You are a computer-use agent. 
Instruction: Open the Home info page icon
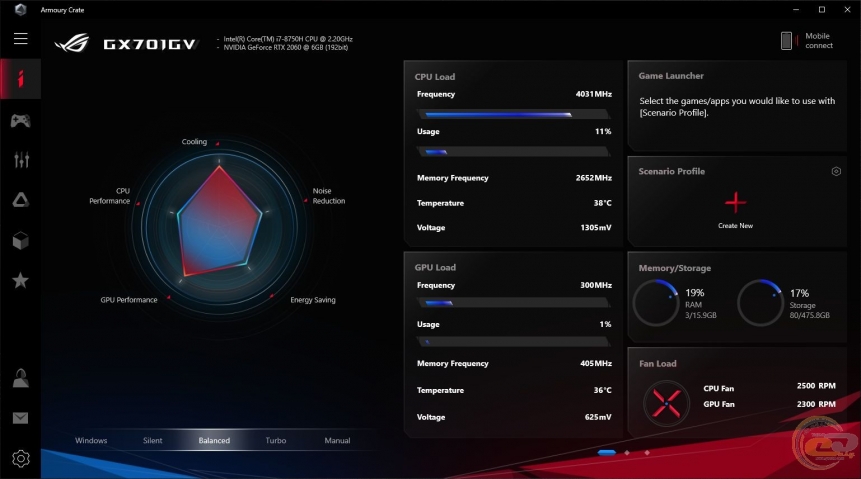pyautogui.click(x=20, y=79)
